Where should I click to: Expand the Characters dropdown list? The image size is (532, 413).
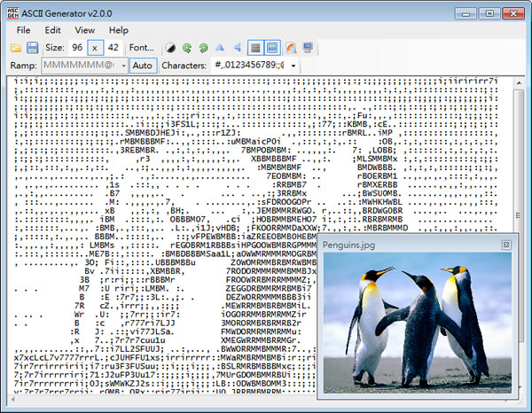293,66
